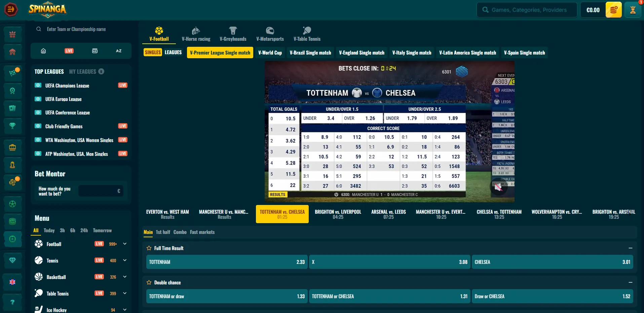Select V-Greyhounds tab
The width and height of the screenshot is (644, 313).
233,34
